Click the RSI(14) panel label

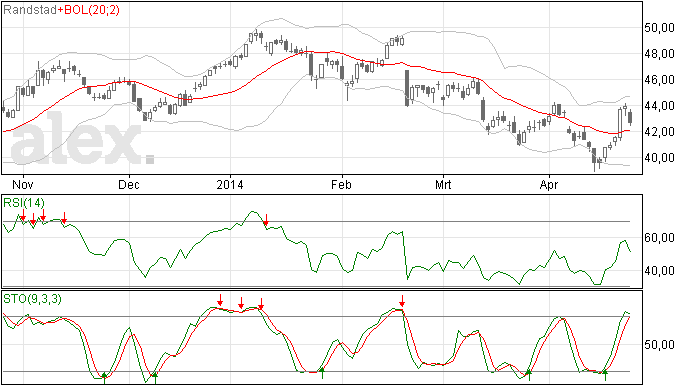(x=24, y=203)
